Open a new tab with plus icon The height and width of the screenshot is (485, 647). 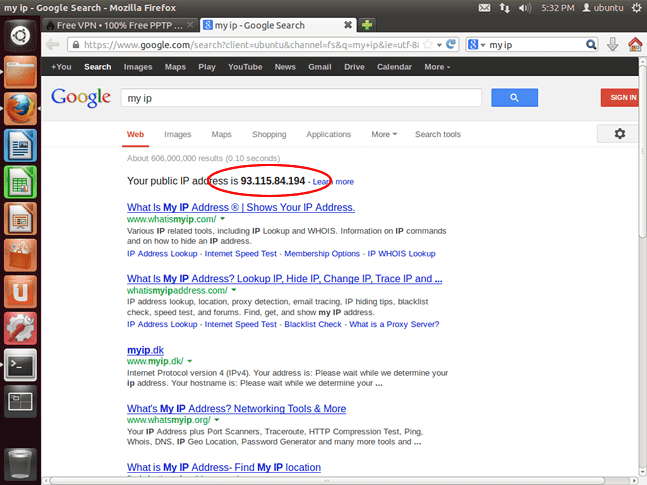click(367, 25)
